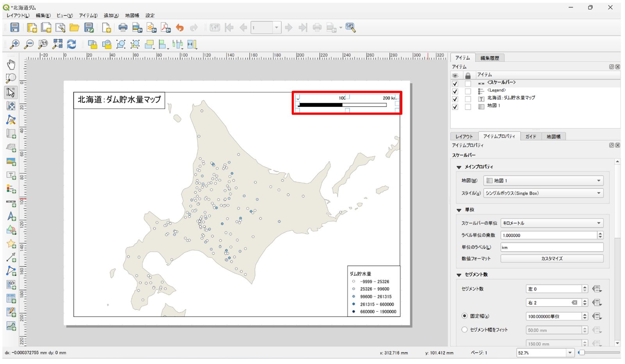The height and width of the screenshot is (364, 625).
Task: Open atlas settings toolbar icon
Action: click(350, 27)
